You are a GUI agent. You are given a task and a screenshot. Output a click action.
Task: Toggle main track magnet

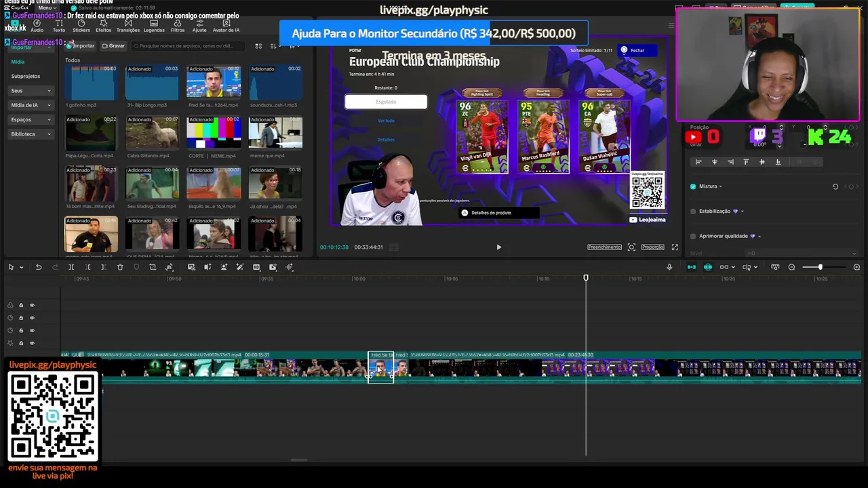[691, 267]
